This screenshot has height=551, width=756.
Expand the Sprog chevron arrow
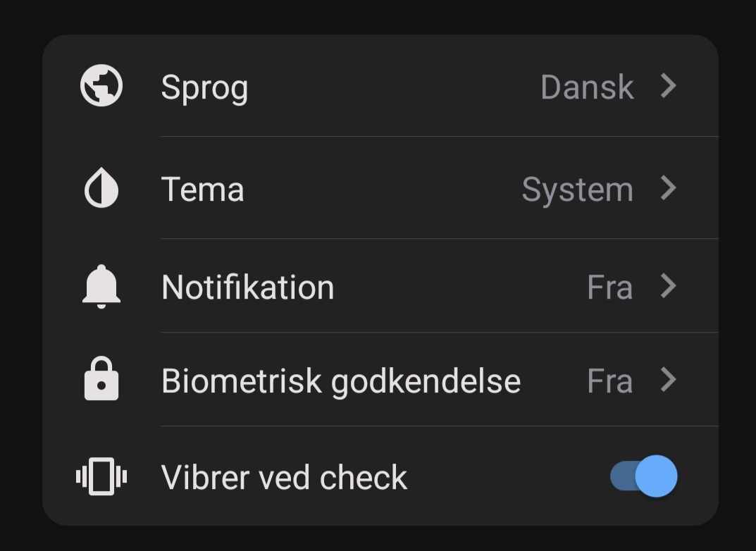(668, 86)
